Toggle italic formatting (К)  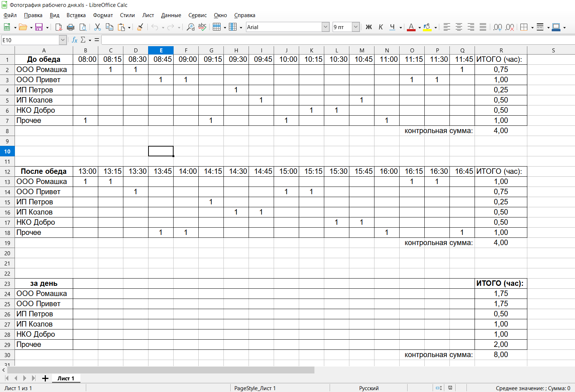coord(381,27)
